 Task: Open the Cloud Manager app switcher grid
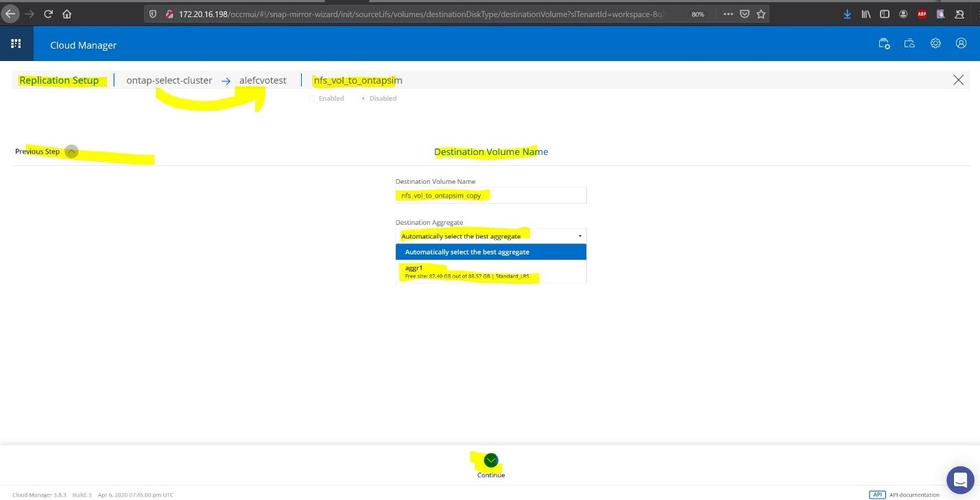(x=16, y=44)
